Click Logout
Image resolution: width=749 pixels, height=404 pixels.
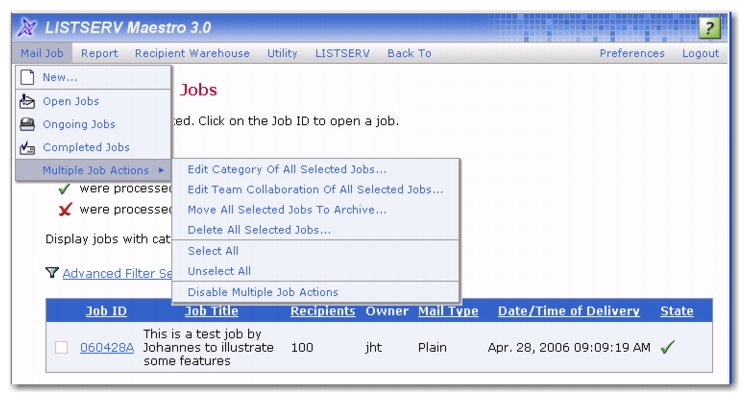click(700, 53)
